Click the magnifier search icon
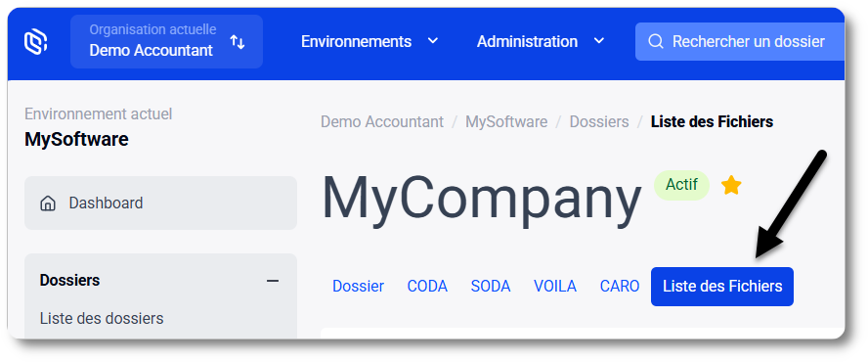 tap(656, 41)
